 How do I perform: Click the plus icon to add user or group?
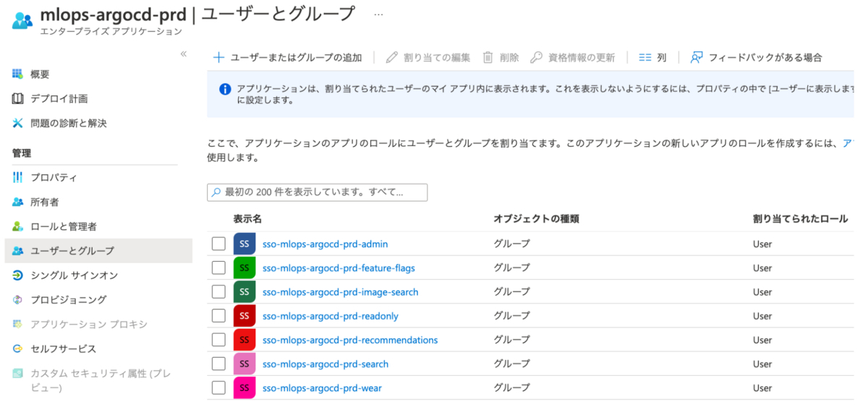click(219, 57)
